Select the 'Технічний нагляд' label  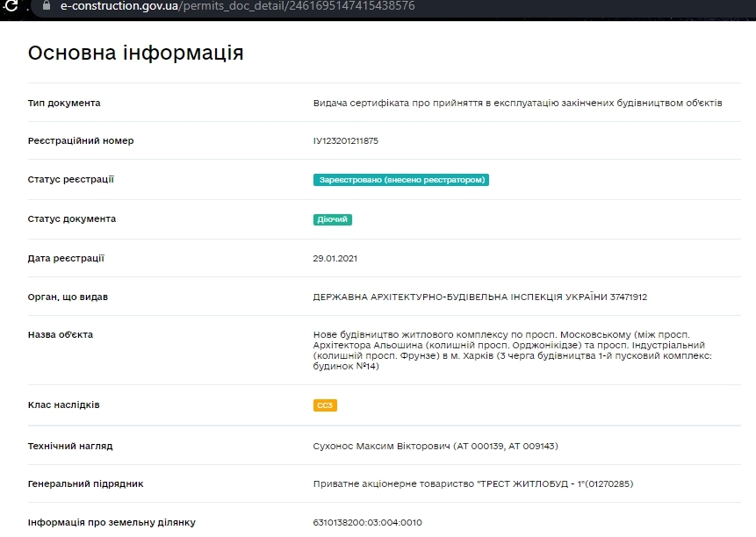click(70, 446)
